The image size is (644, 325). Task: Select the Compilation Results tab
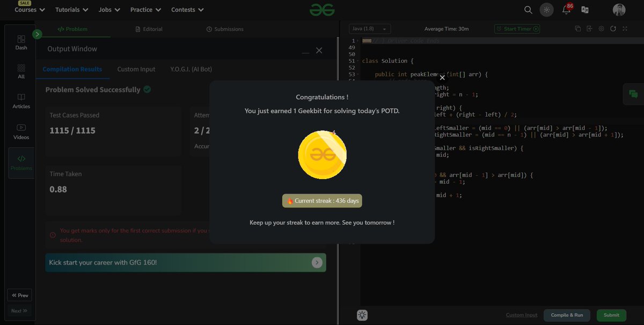(x=72, y=69)
